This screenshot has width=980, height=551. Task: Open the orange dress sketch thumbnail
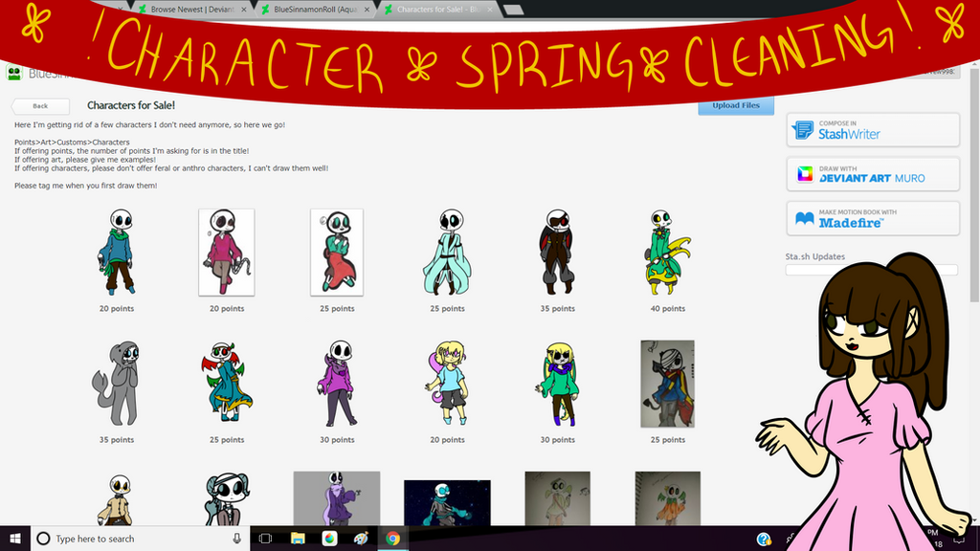[x=667, y=498]
